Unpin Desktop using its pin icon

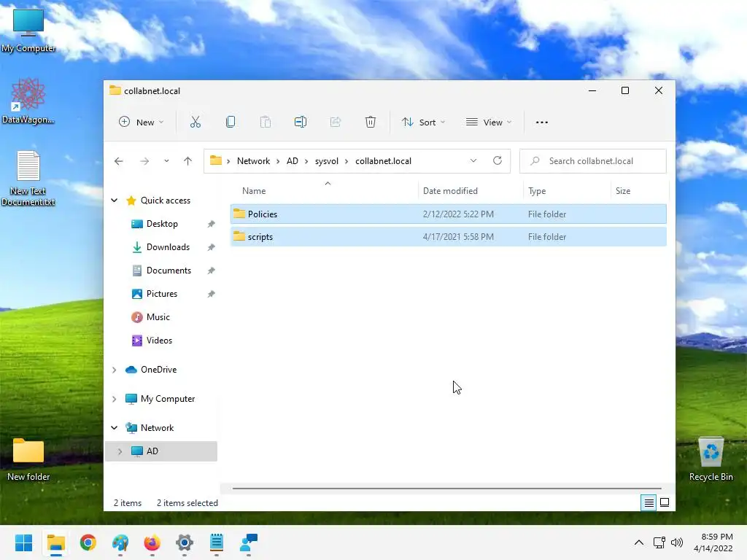211,224
